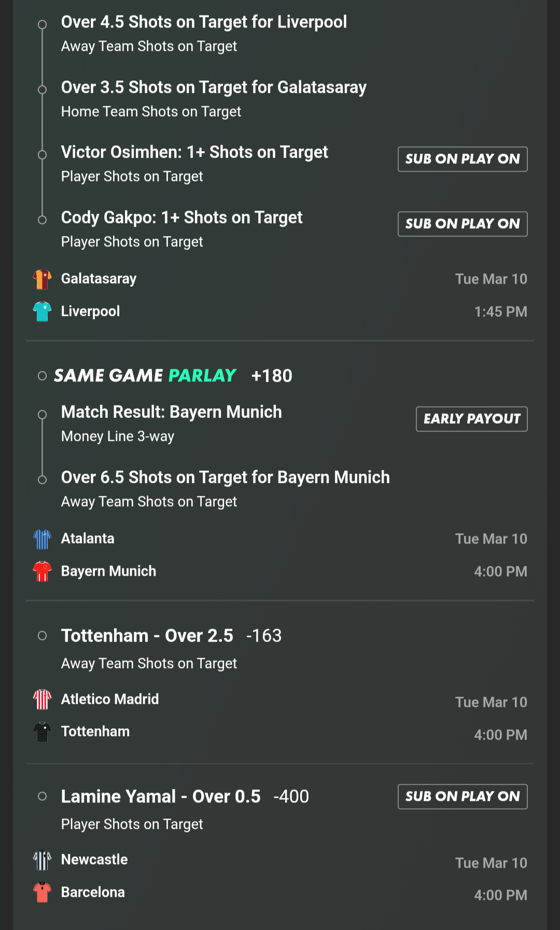Open Match Result: Bayern Munich leg

click(172, 412)
